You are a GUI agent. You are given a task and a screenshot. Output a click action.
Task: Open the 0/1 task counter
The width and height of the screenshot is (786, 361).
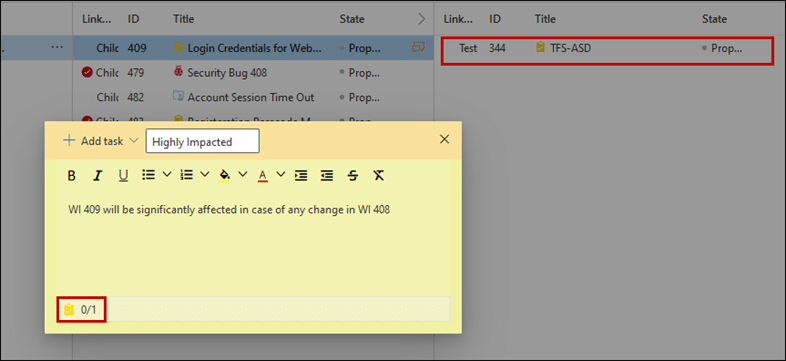pyautogui.click(x=81, y=310)
